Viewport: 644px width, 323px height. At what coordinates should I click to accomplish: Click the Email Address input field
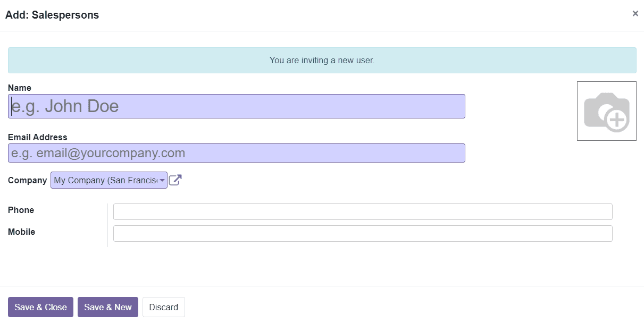237,152
